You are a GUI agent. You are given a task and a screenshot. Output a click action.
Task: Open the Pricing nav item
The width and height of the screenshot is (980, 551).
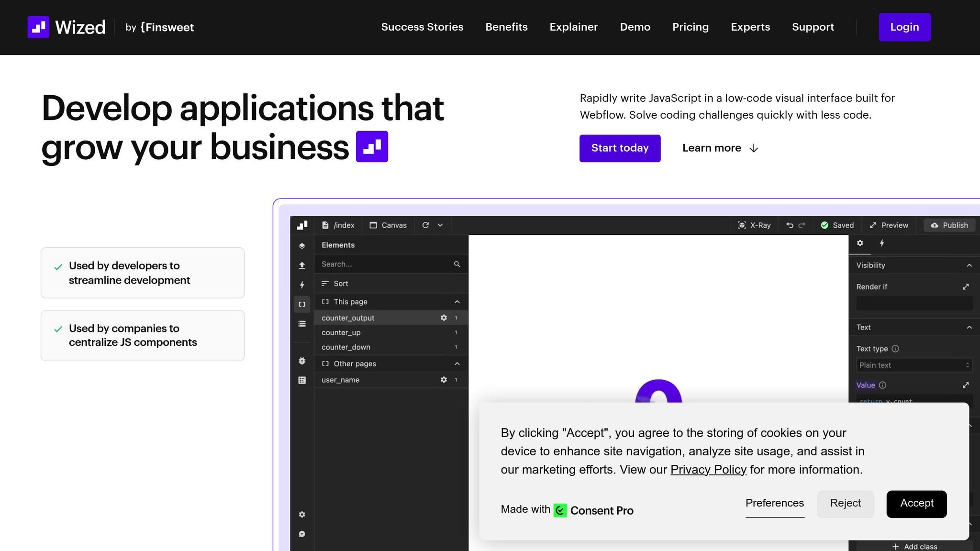click(690, 27)
